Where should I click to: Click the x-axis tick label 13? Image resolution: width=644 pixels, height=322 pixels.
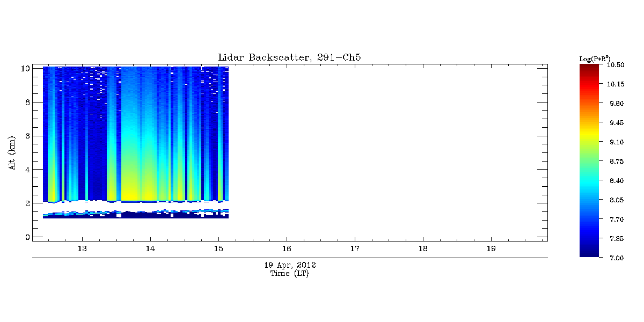pyautogui.click(x=82, y=248)
